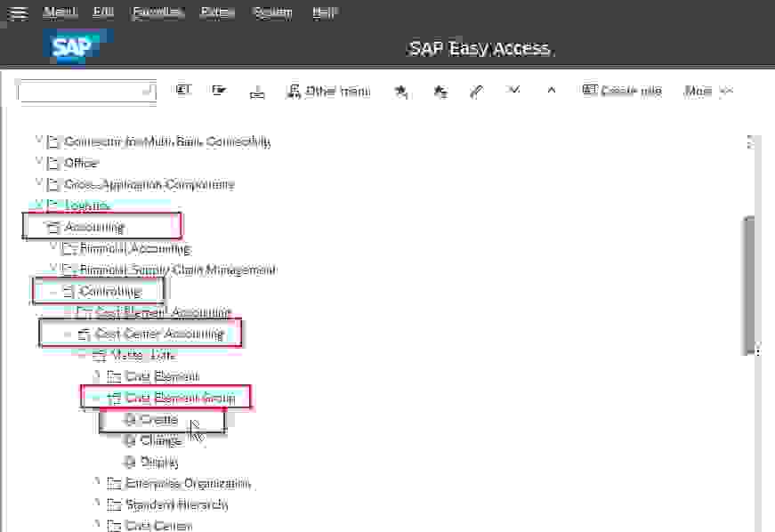Open the Favorites menu
Image resolution: width=775 pixels, height=532 pixels.
pos(157,12)
